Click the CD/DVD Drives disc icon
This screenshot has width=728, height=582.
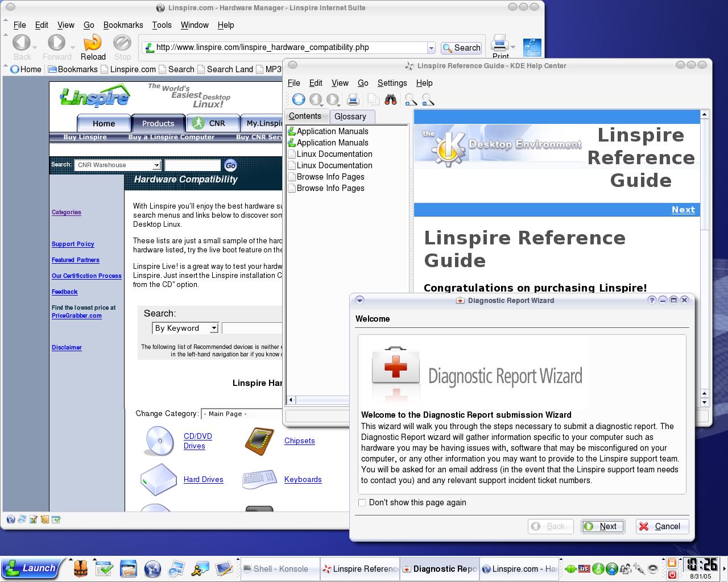(x=159, y=440)
